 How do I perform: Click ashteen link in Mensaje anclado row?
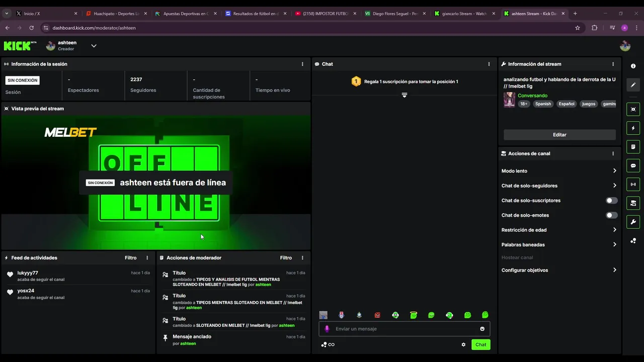click(x=188, y=343)
